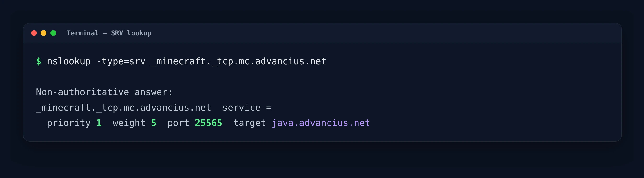Click the "weight" label
The height and width of the screenshot is (178, 644).
129,123
